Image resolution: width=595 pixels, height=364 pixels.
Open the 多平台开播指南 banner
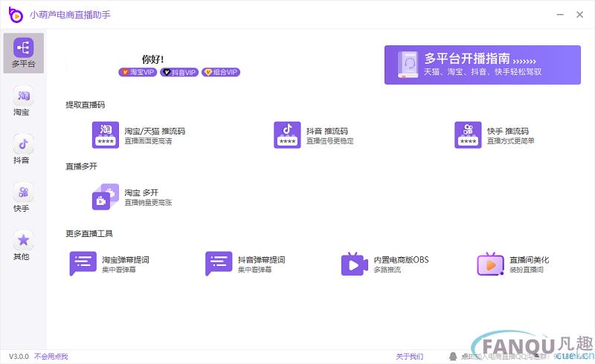[482, 65]
